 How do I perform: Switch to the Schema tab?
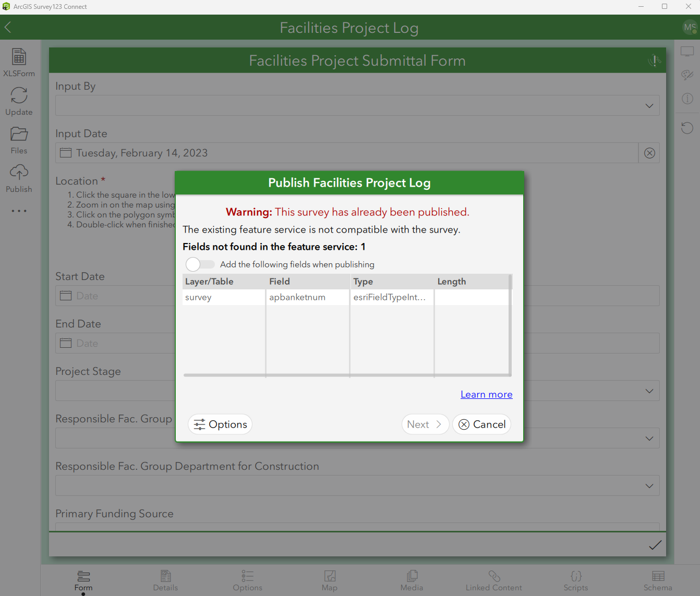tap(658, 580)
